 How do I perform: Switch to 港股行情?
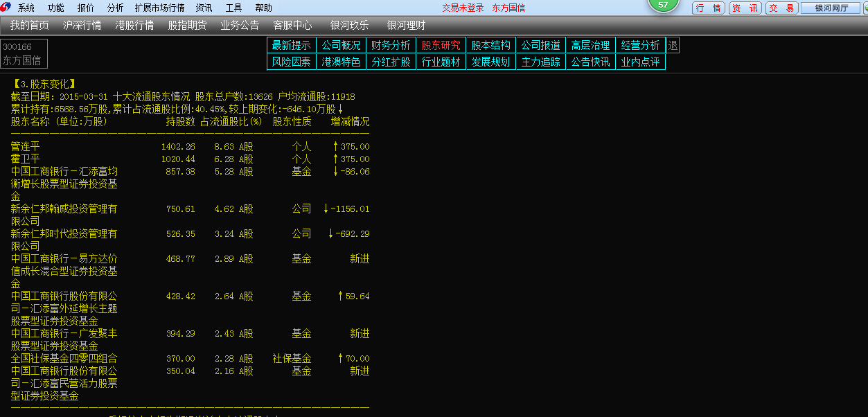[134, 26]
